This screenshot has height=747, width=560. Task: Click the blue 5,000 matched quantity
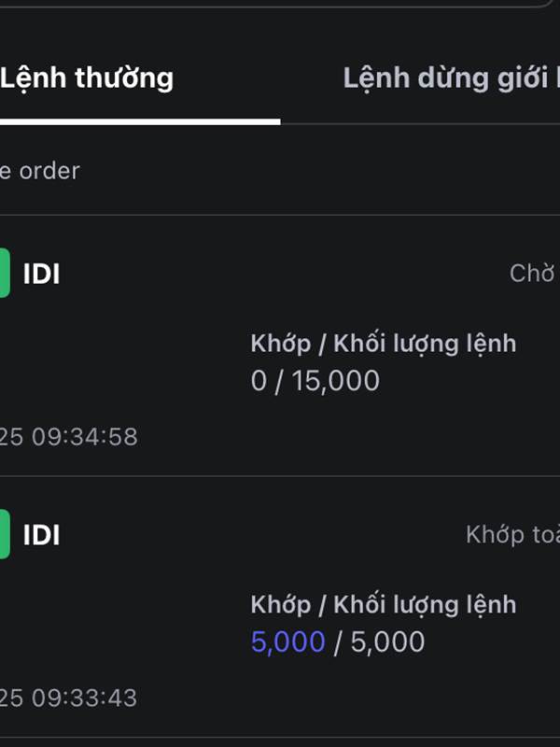[288, 641]
